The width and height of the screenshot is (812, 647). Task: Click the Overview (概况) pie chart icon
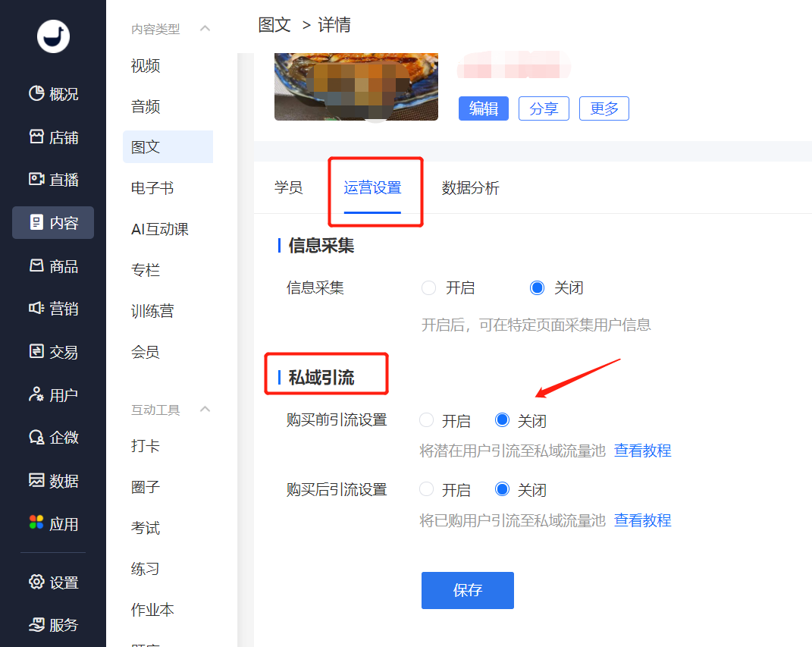(x=36, y=94)
